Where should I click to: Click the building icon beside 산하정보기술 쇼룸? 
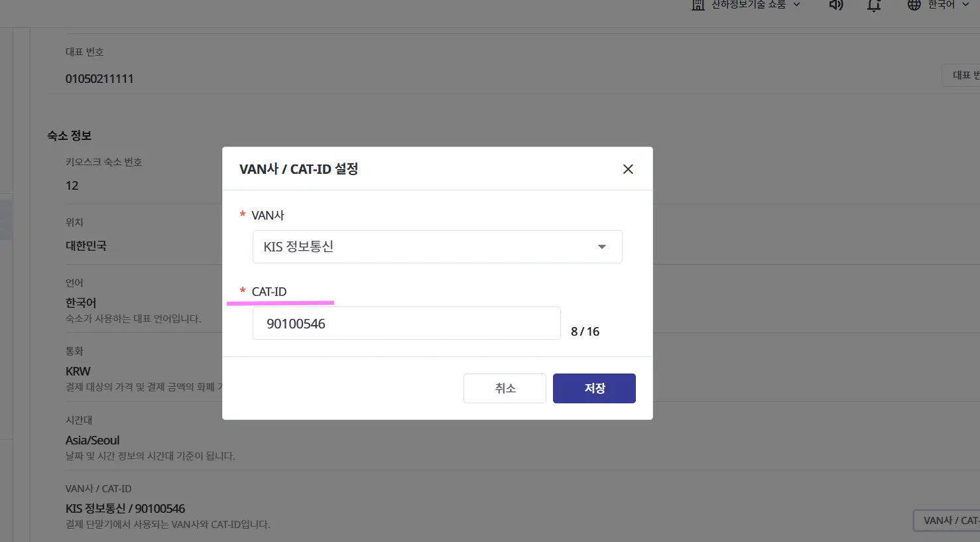coord(698,5)
